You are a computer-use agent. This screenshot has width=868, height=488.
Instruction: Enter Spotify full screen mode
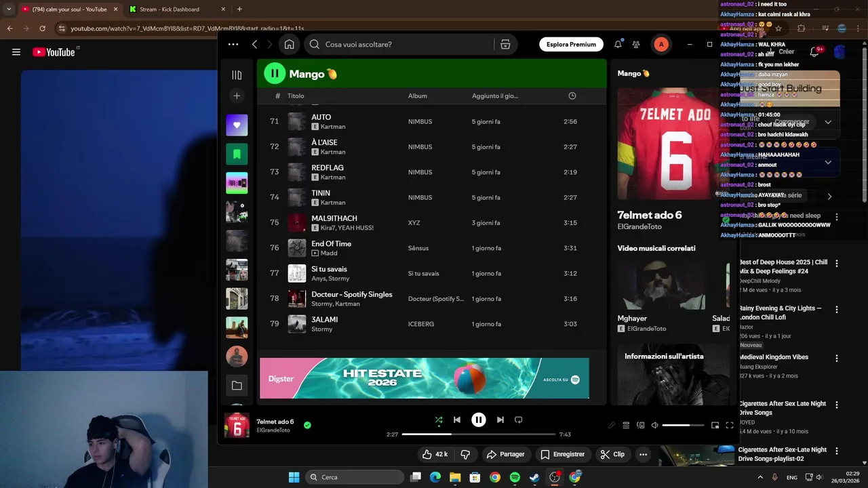[730, 425]
